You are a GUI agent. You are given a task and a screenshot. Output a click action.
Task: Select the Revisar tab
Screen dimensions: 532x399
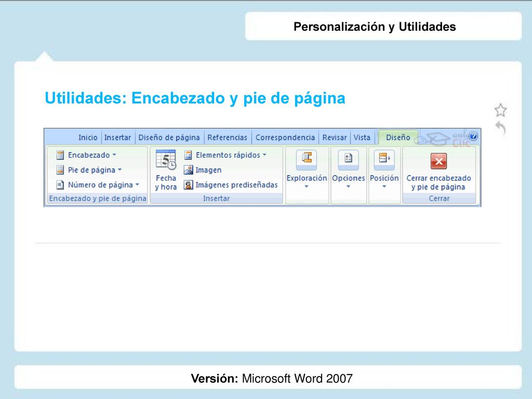pos(335,137)
